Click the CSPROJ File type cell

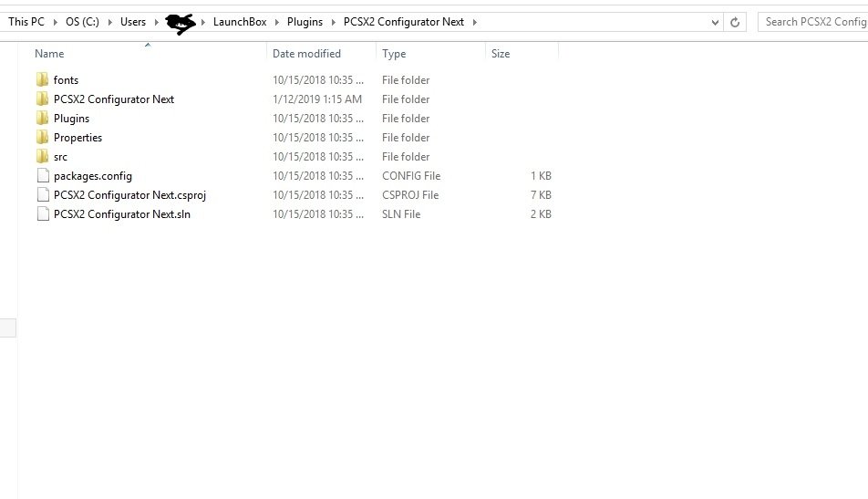tap(410, 195)
